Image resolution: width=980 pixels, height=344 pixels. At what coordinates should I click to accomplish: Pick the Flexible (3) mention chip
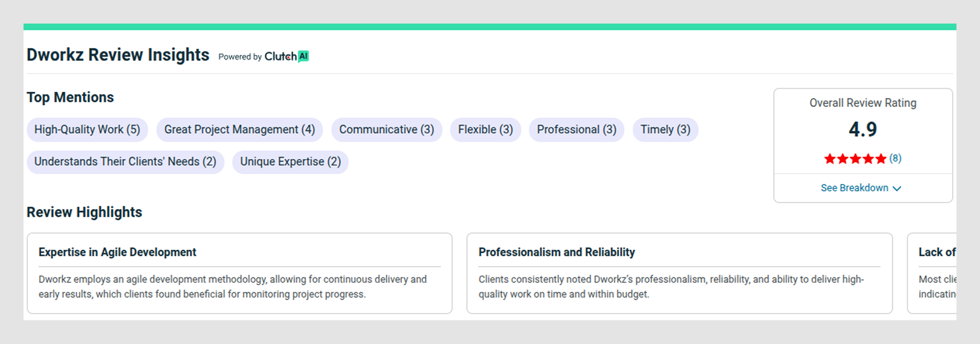[x=485, y=130]
